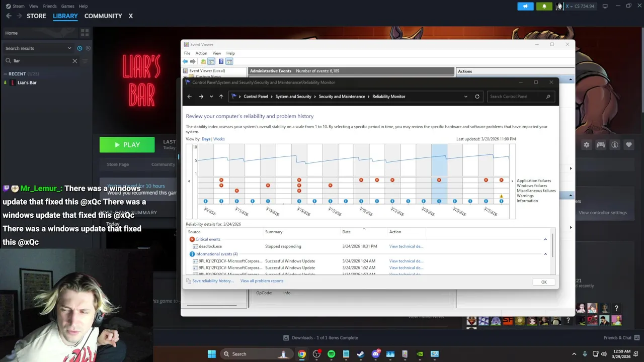Screen dimensions: 644x362
Task: Select Event Viewer (Local) tree node
Action: (x=207, y=71)
